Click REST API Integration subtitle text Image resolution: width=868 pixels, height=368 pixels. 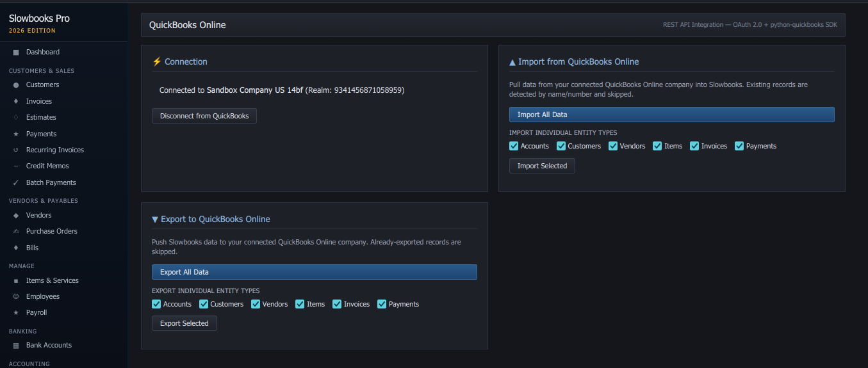pos(749,25)
